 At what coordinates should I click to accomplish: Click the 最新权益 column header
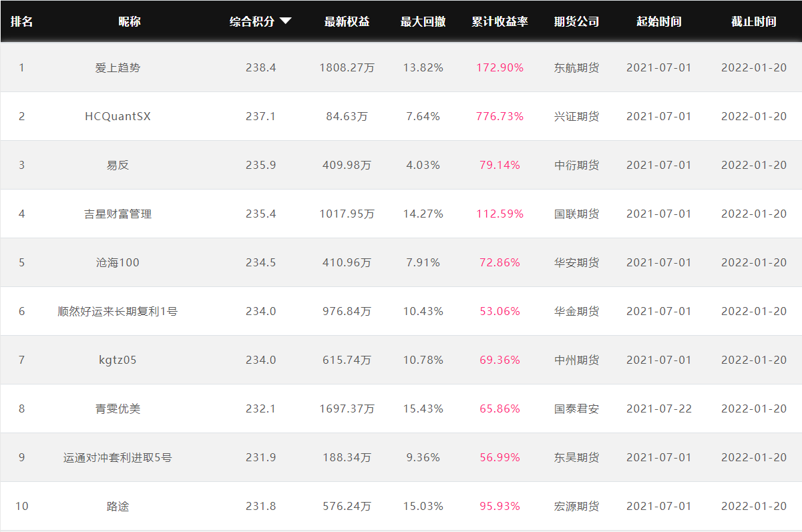tap(347, 21)
